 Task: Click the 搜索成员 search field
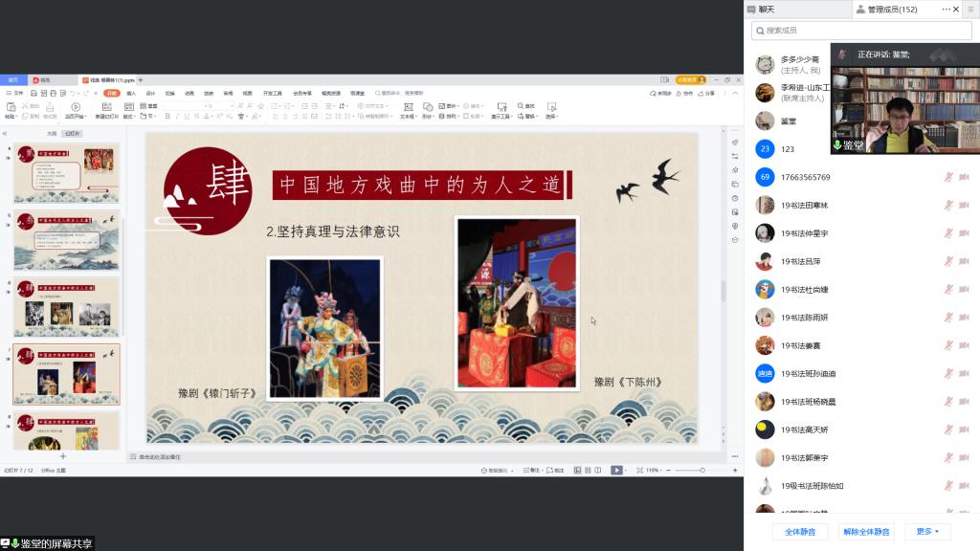coord(861,31)
